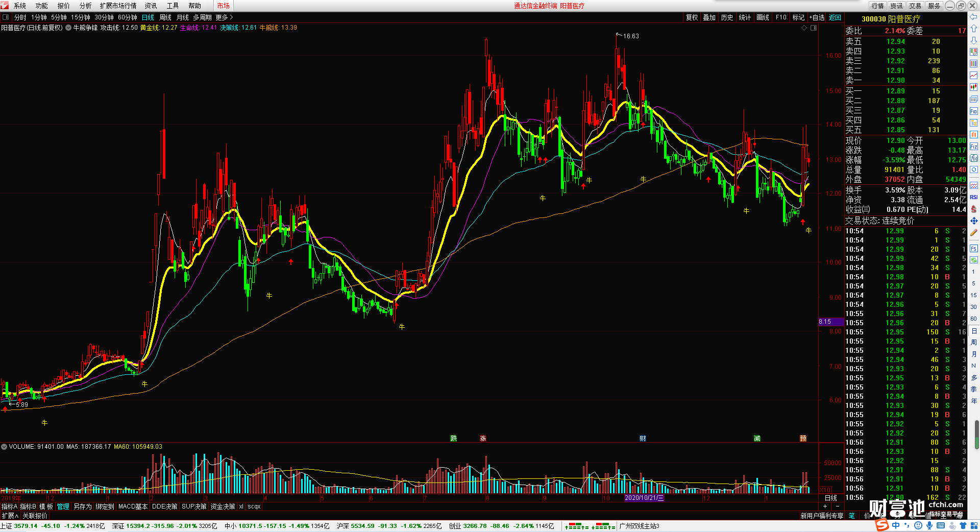This screenshot has height=532, width=980.
Task: Switch chart to 30分钟 period
Action: point(104,17)
